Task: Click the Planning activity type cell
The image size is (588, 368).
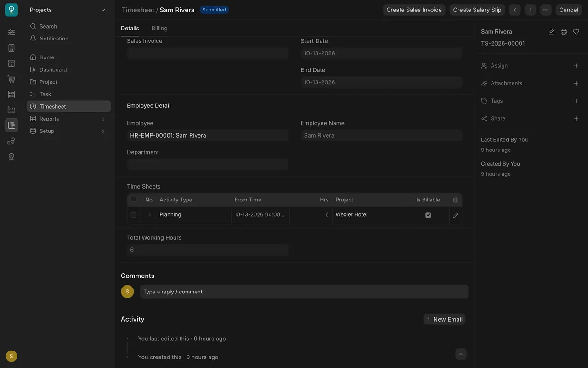Action: click(193, 215)
